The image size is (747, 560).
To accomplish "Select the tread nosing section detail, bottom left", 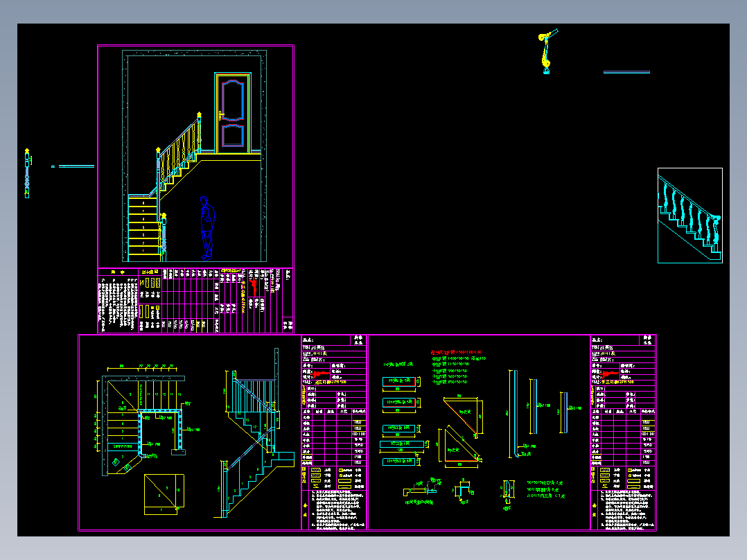I will pyautogui.click(x=420, y=489).
